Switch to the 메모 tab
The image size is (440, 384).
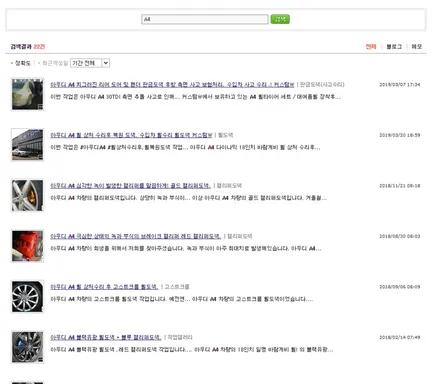click(417, 46)
